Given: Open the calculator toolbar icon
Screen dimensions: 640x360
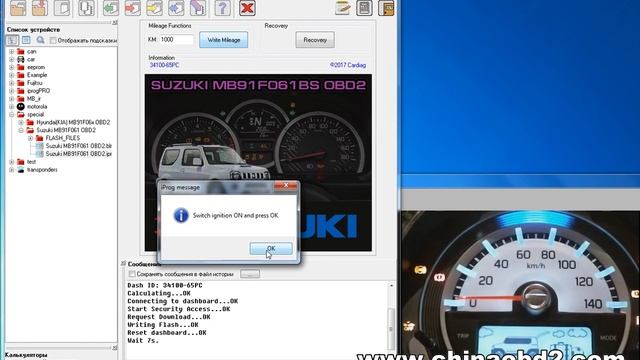Looking at the screenshot, I should [x=364, y=8].
